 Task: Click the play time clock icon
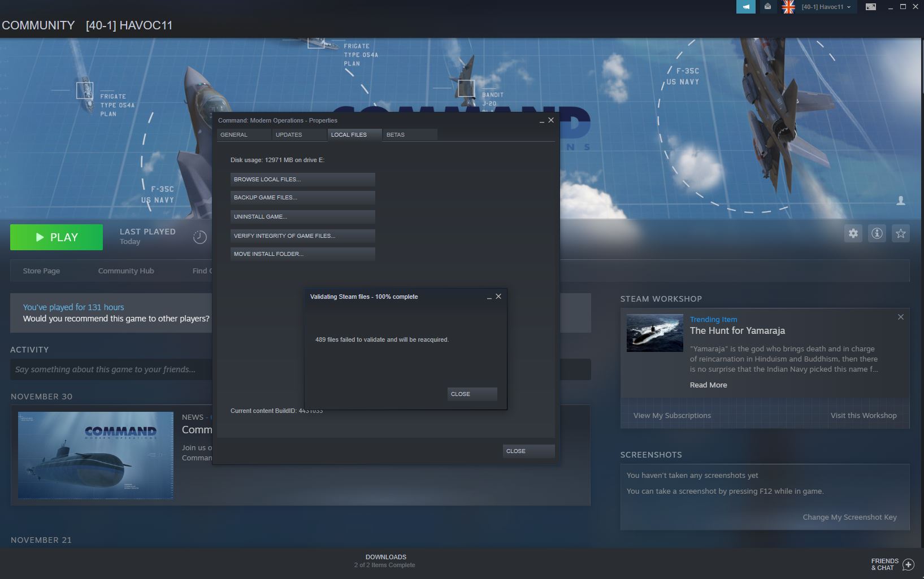click(x=199, y=237)
